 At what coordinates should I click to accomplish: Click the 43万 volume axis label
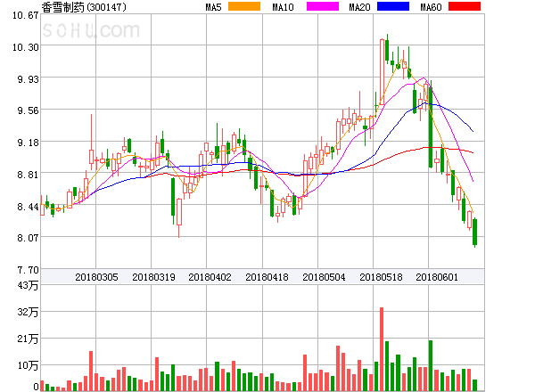pos(28,285)
